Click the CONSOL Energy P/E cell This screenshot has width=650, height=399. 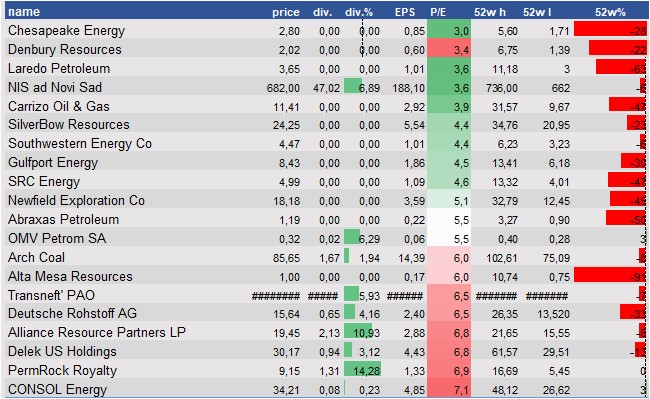coord(449,389)
